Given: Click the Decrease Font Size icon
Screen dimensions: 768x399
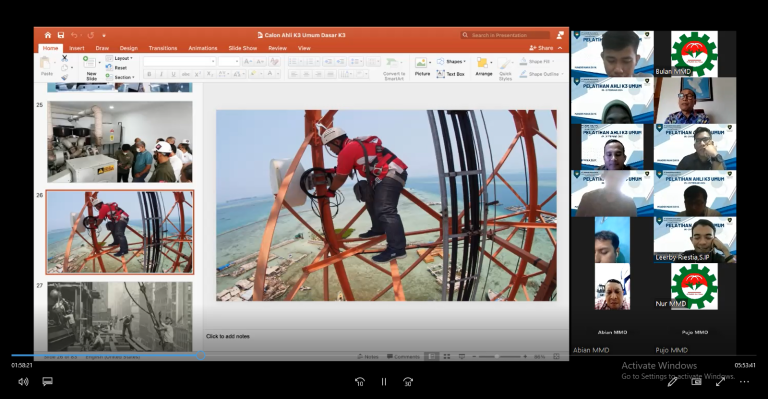Looking at the screenshot, I should (x=261, y=61).
